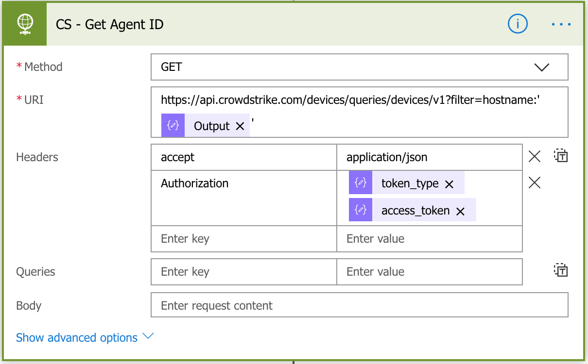Click the Queries Enter value field
This screenshot has width=588, height=364.
coord(429,272)
